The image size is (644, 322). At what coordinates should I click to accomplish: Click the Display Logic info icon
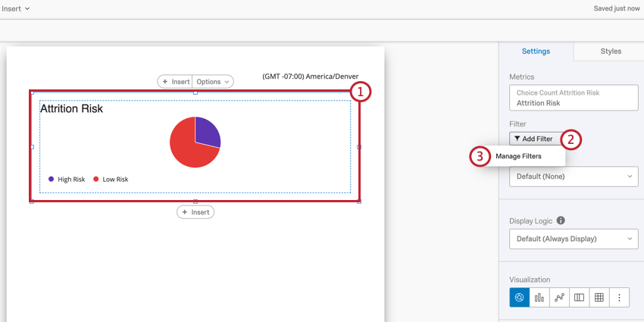(561, 220)
